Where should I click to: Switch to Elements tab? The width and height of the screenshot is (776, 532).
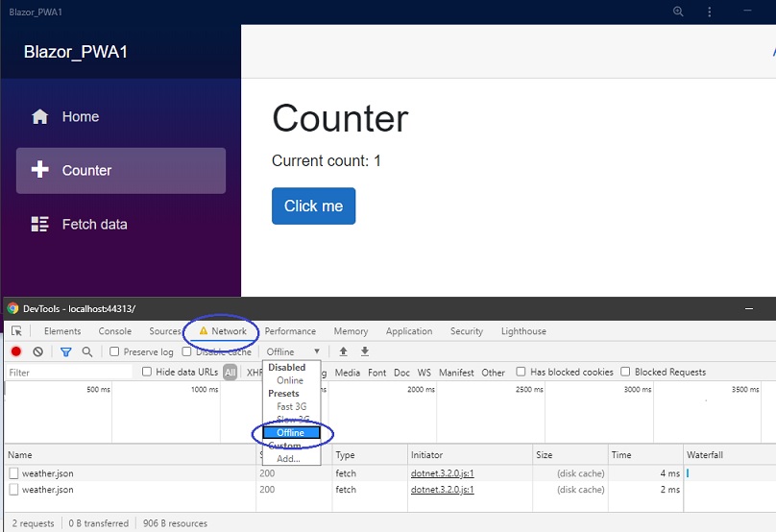(x=62, y=331)
